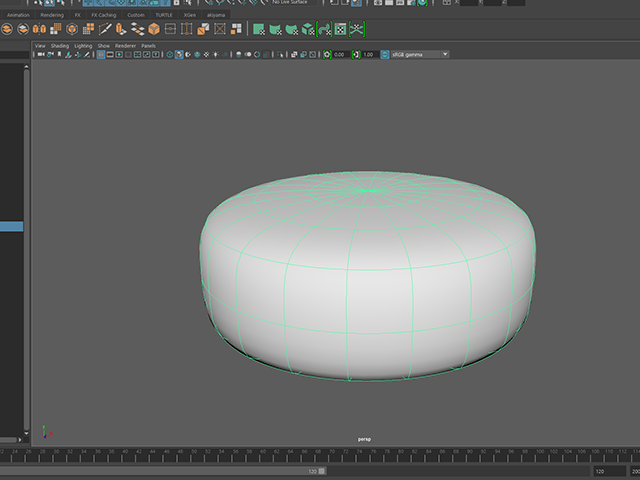Click the Lock Camera icon

pyautogui.click(x=50, y=54)
